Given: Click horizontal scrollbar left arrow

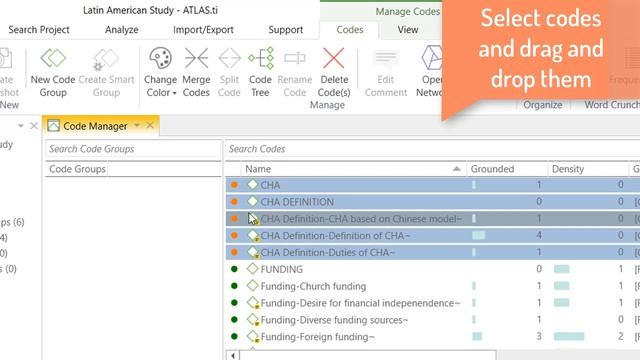Looking at the screenshot, I should pos(233,355).
